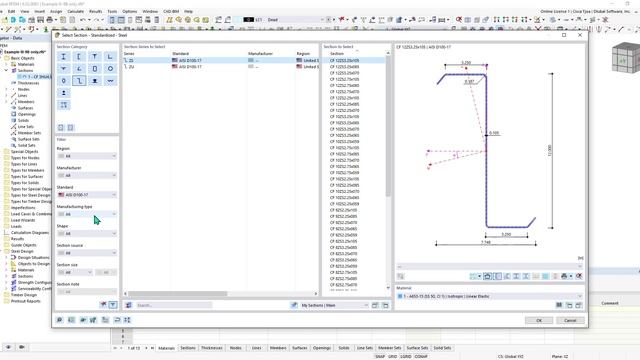
Task: Select the channel section category icon
Action: (79, 57)
